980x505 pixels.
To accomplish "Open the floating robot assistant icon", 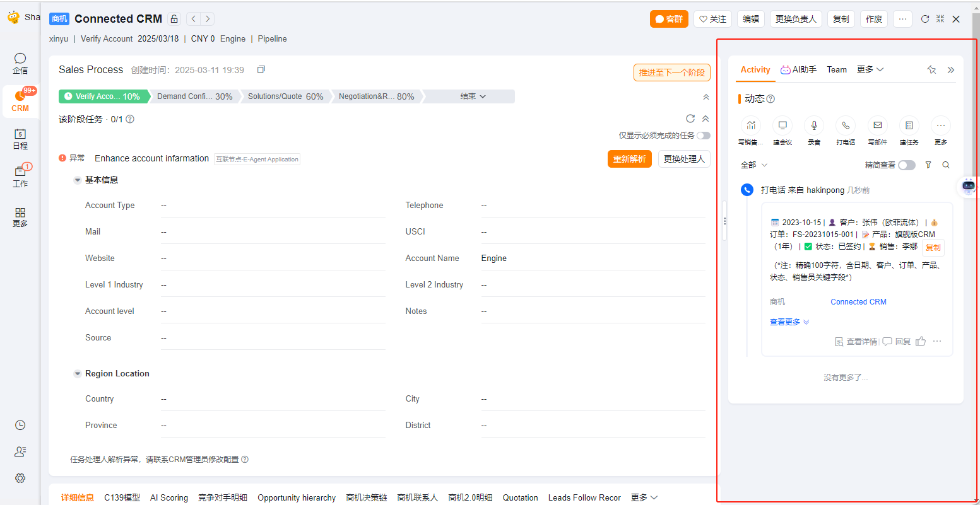I will (x=969, y=186).
